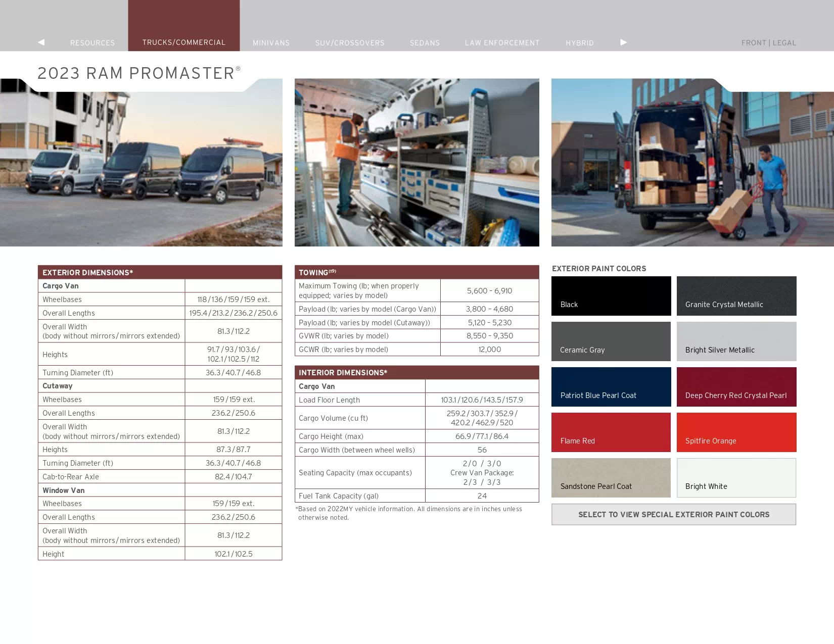Screen dimensions: 834x644
Task: Pick the Sandstone Pearl Coat swatch
Action: [611, 478]
